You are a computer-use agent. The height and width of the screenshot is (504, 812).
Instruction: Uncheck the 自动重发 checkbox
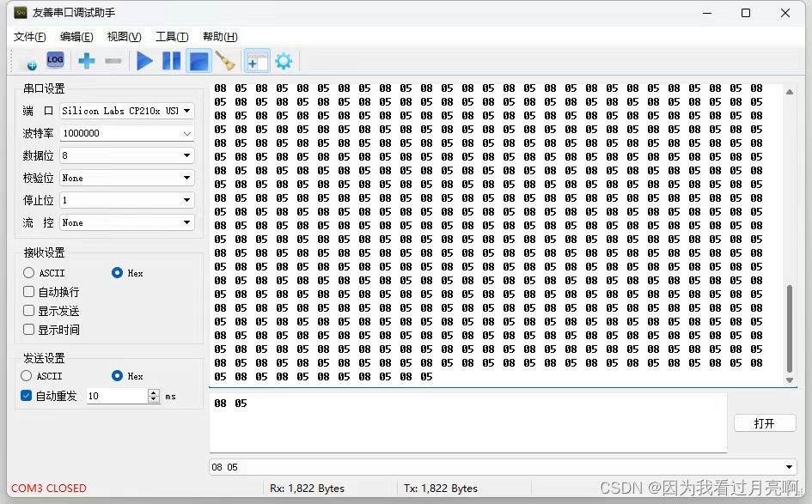tap(27, 396)
